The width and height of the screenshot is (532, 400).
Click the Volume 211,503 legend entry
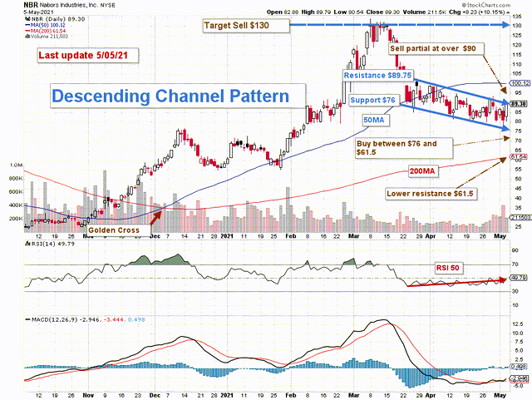point(47,36)
